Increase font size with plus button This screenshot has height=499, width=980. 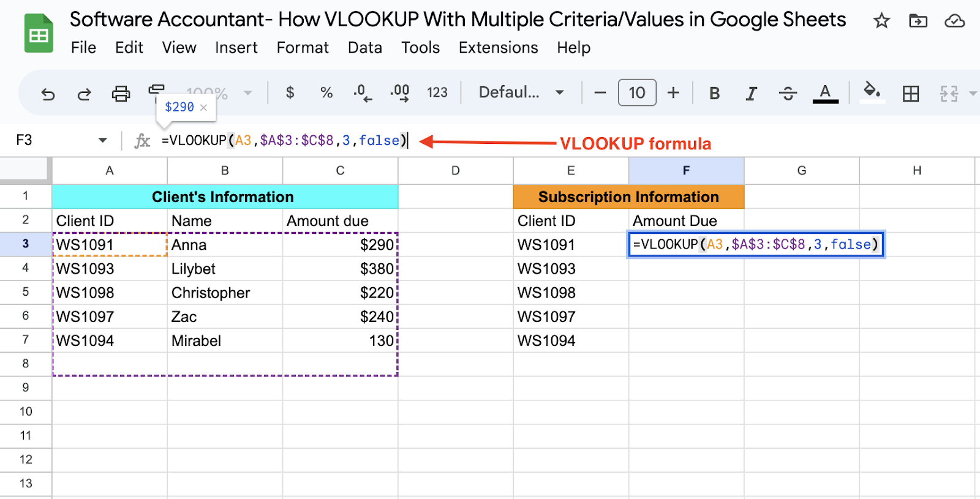click(673, 92)
